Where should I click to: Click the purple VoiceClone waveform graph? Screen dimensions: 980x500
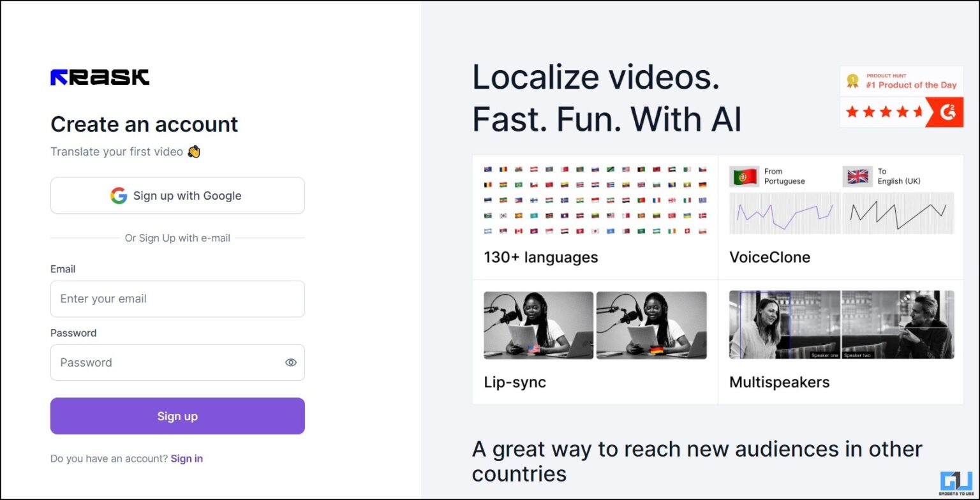[x=784, y=214]
